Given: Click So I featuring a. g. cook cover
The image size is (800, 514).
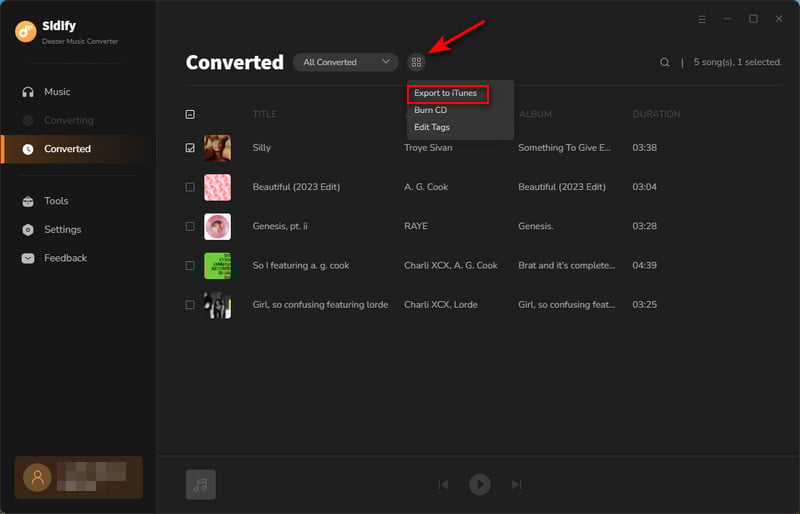Looking at the screenshot, I should pos(217,265).
